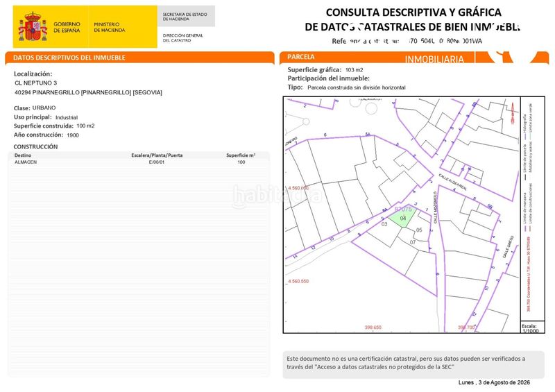The image size is (555, 392).
Task: Select 'Parcela construida sin división horizontal' text
Action: tap(357, 87)
